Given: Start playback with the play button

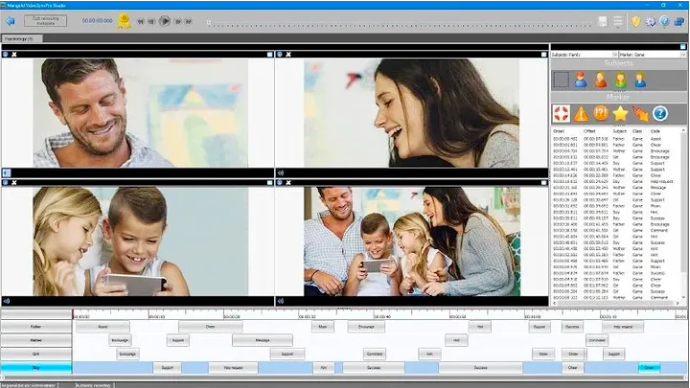Looking at the screenshot, I should click(165, 21).
